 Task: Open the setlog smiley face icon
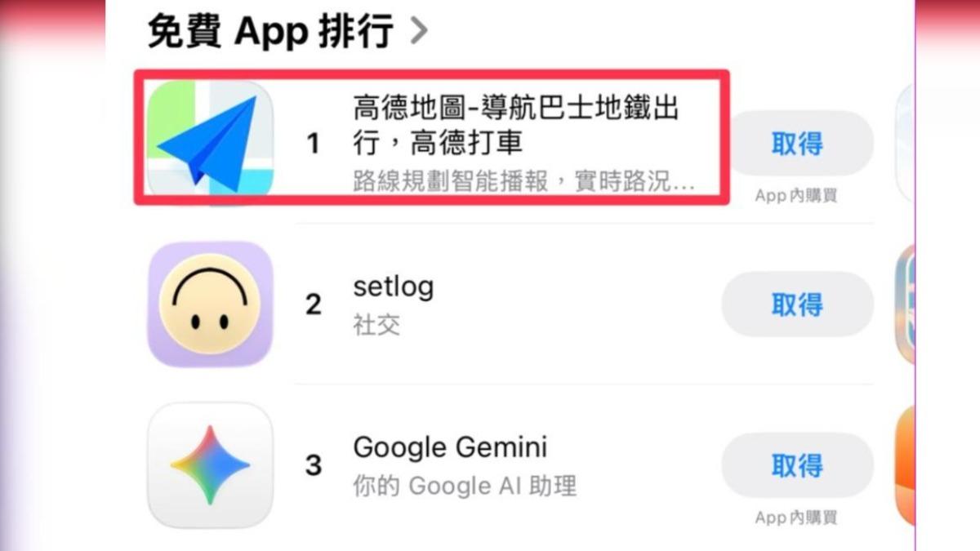(x=211, y=304)
